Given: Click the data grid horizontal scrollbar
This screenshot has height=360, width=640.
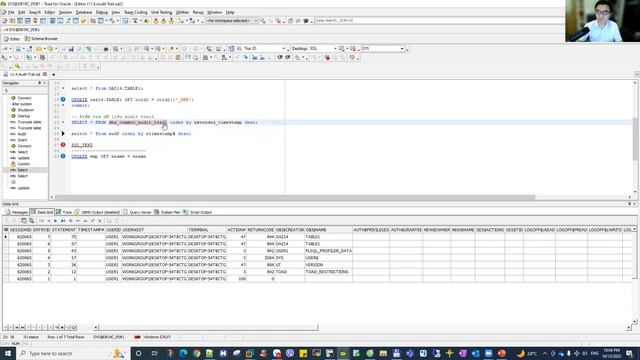Looking at the screenshot, I should [208, 327].
